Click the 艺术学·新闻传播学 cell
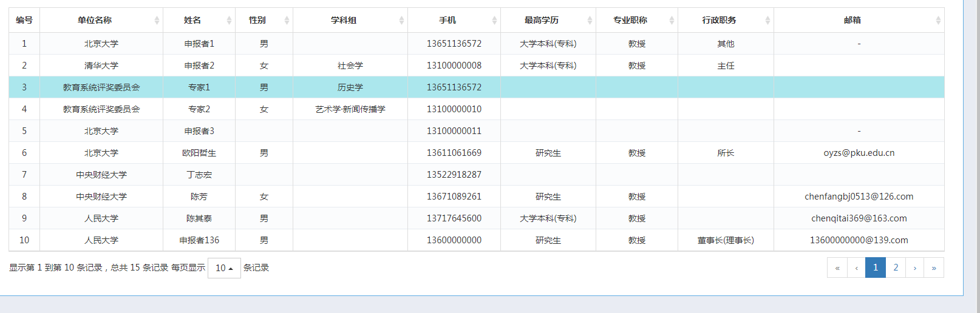980x313 pixels. pos(350,109)
